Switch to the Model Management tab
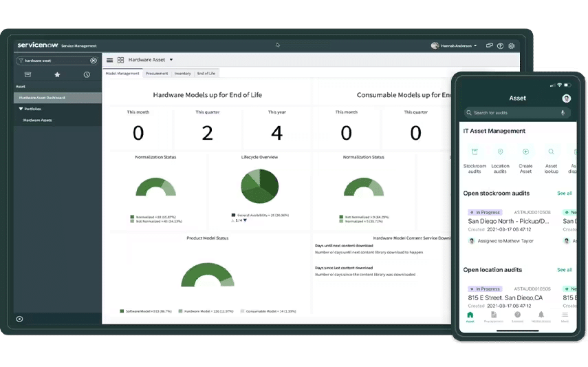This screenshot has width=588, height=367. click(122, 73)
